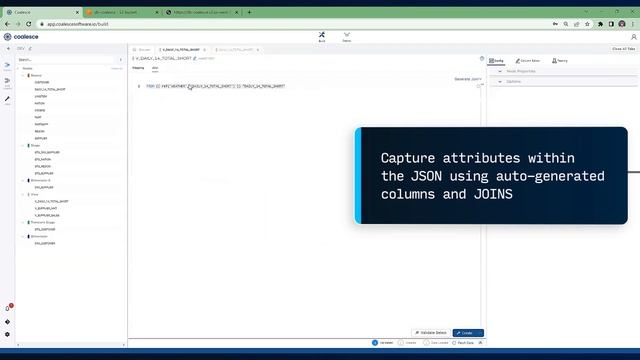Open the git diamond icon in left sidebar
This screenshot has height=360, width=640.
(x=7, y=322)
